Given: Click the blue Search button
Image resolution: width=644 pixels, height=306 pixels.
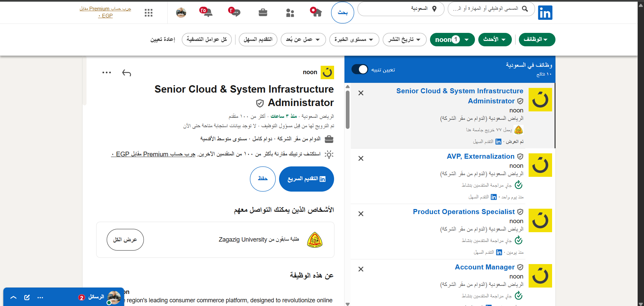Looking at the screenshot, I should coord(342,13).
